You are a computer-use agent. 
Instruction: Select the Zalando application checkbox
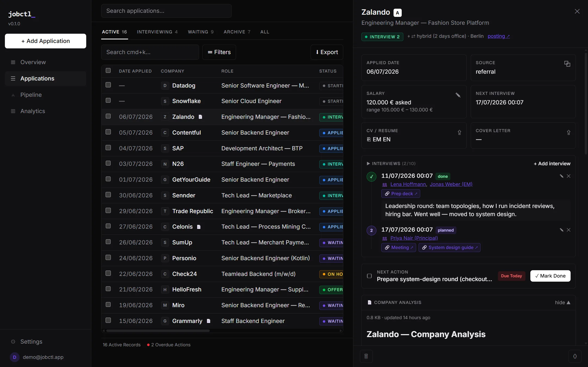(x=108, y=116)
